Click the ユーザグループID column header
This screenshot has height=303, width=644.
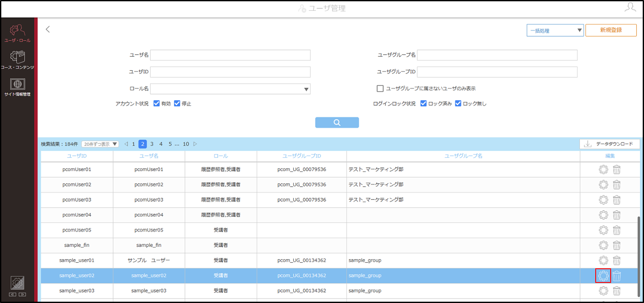coord(302,156)
